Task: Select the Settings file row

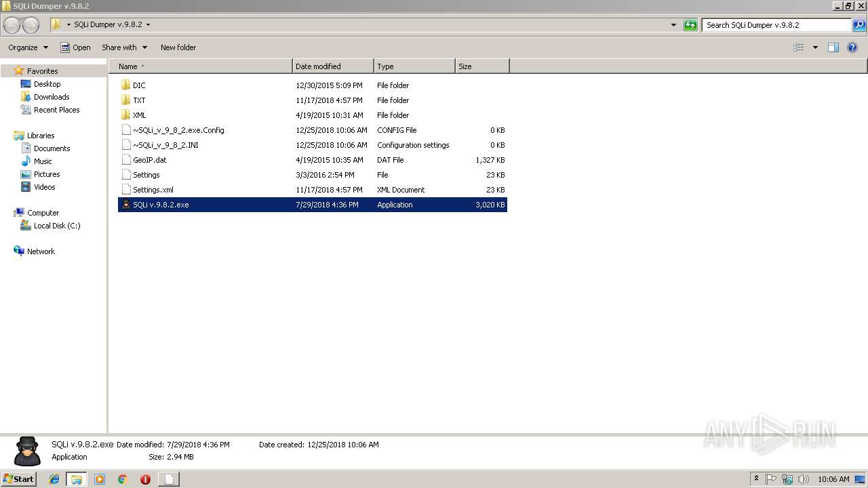Action: tap(313, 175)
